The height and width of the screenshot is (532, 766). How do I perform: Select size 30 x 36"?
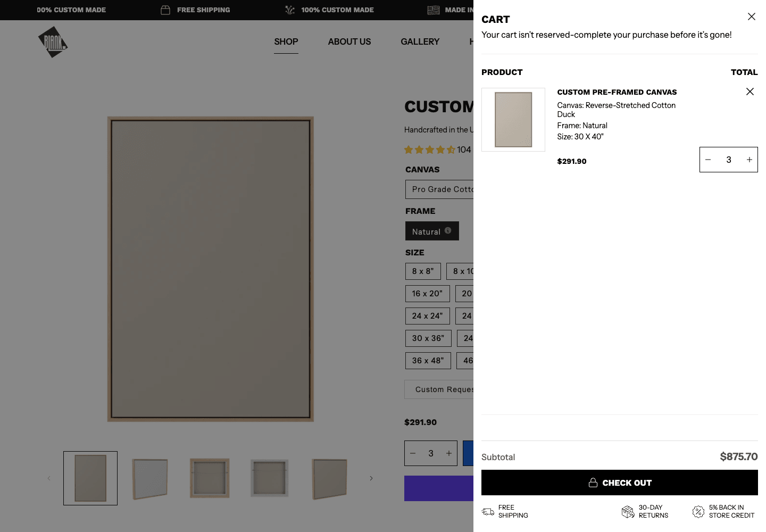[x=428, y=338]
